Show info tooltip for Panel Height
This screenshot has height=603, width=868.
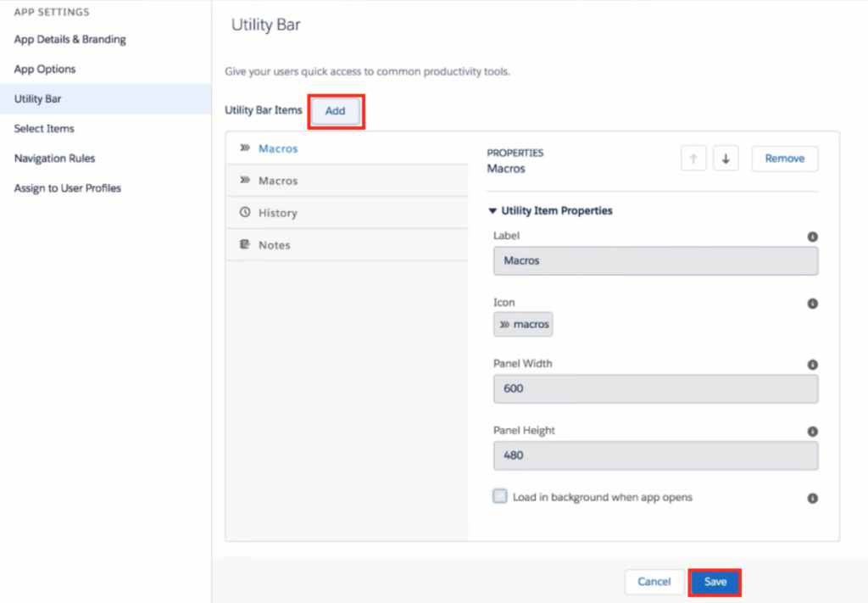[x=812, y=432]
